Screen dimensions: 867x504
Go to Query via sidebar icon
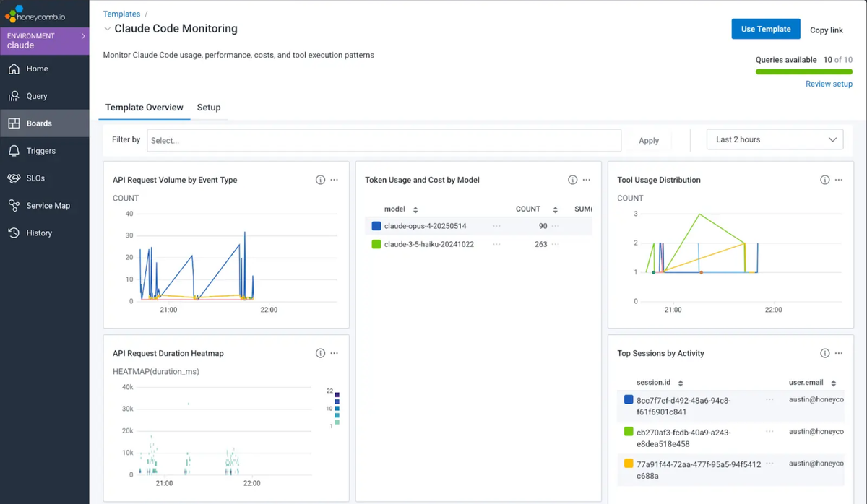14,96
